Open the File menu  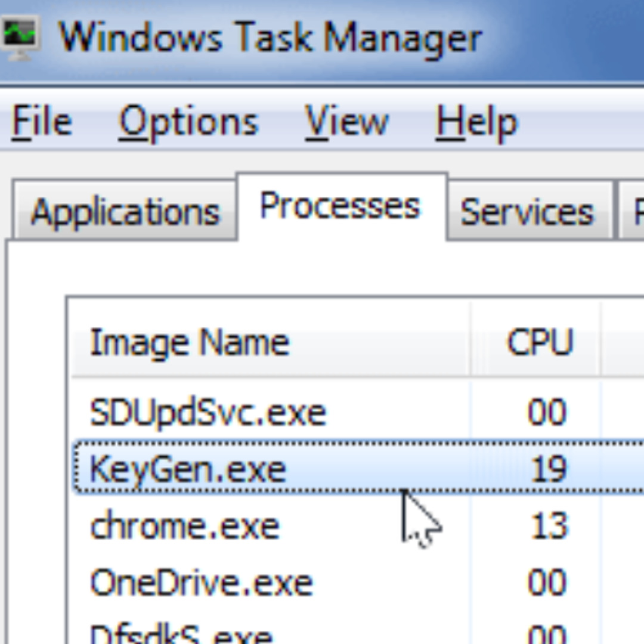coord(42,122)
